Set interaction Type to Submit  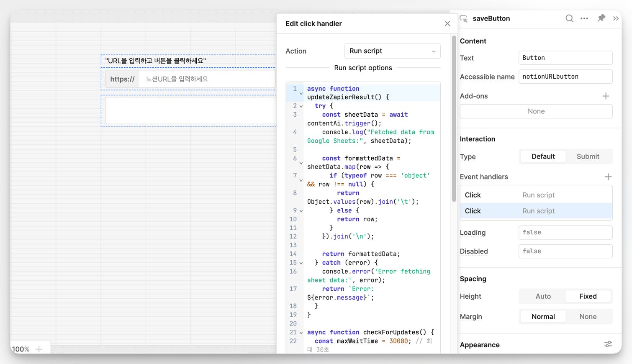click(x=588, y=156)
